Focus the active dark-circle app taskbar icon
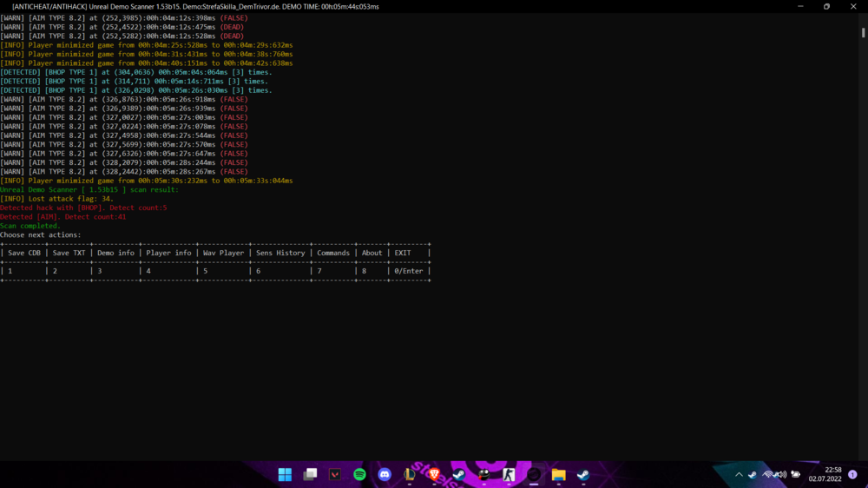This screenshot has width=868, height=488. click(x=534, y=475)
